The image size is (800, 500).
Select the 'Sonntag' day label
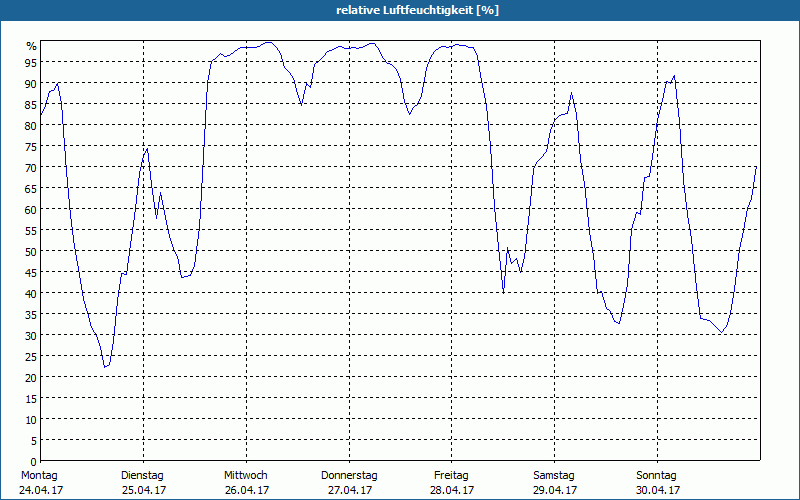657,476
